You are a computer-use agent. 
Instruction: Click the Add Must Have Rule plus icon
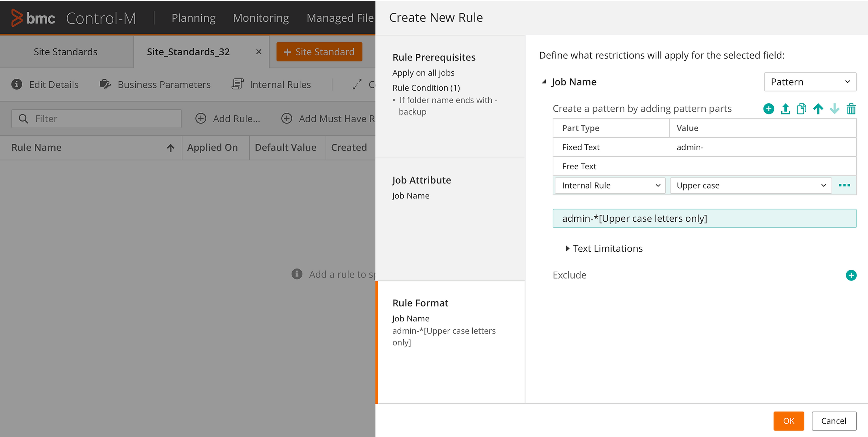[287, 118]
